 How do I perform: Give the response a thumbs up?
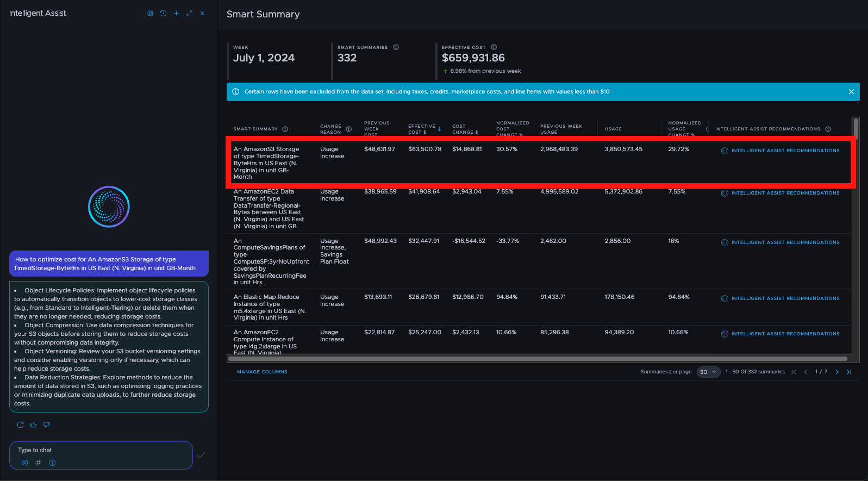coord(34,425)
